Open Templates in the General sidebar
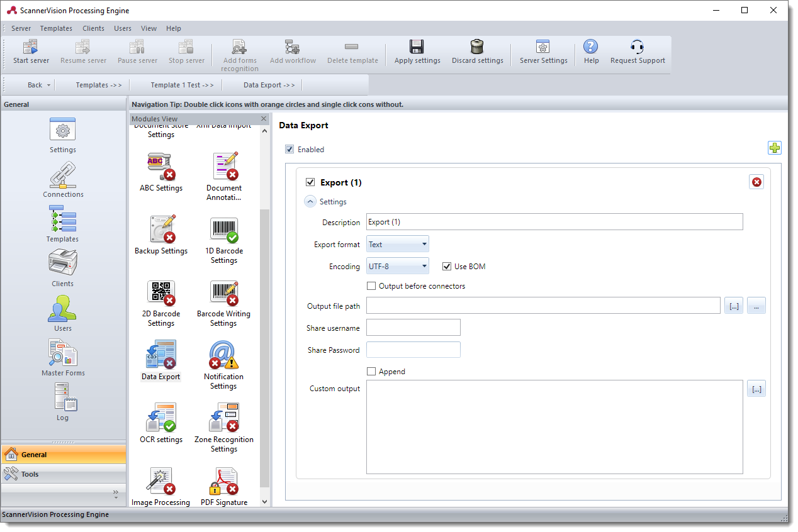The width and height of the screenshot is (798, 532). 63,224
